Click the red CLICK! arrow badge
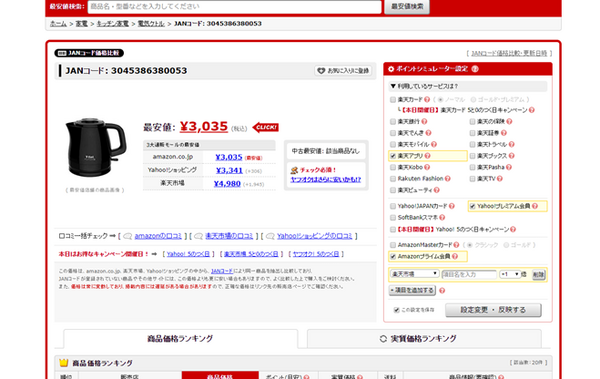The image size is (600, 379). [266, 127]
